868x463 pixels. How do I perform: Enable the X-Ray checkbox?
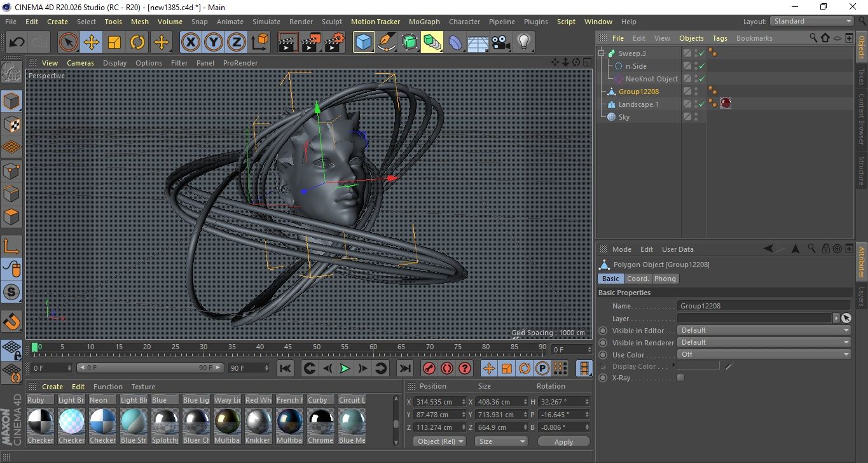click(681, 378)
